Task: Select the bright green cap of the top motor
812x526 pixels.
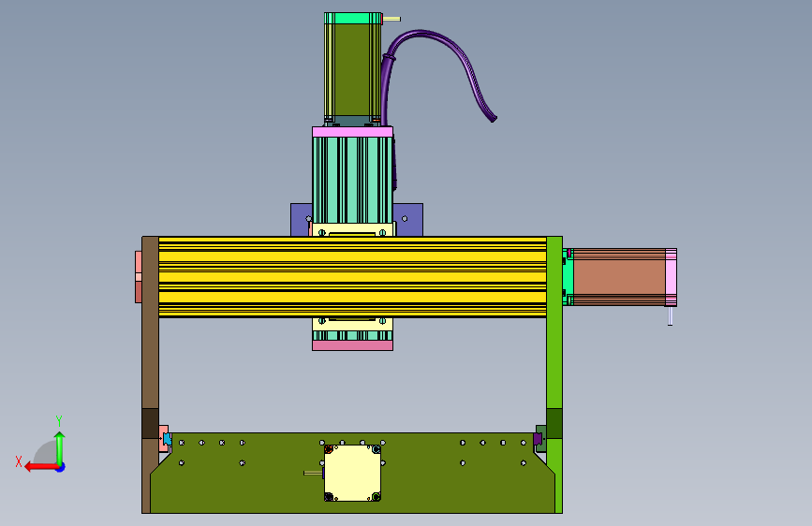Action: coord(353,19)
